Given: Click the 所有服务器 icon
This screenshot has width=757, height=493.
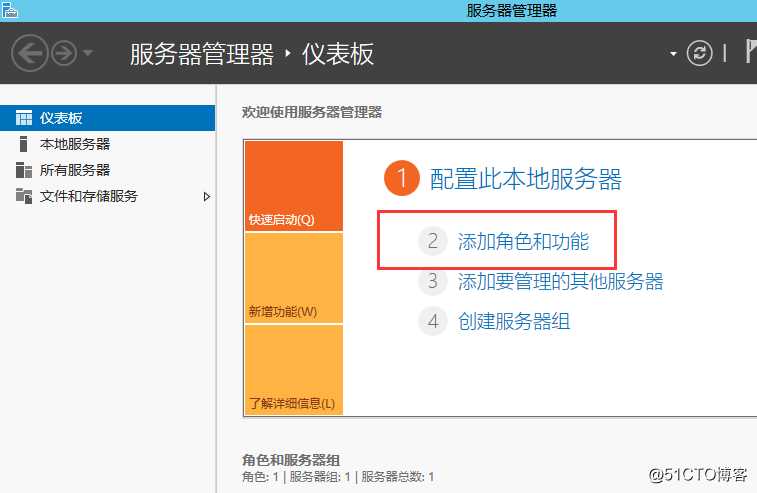Looking at the screenshot, I should (24, 170).
